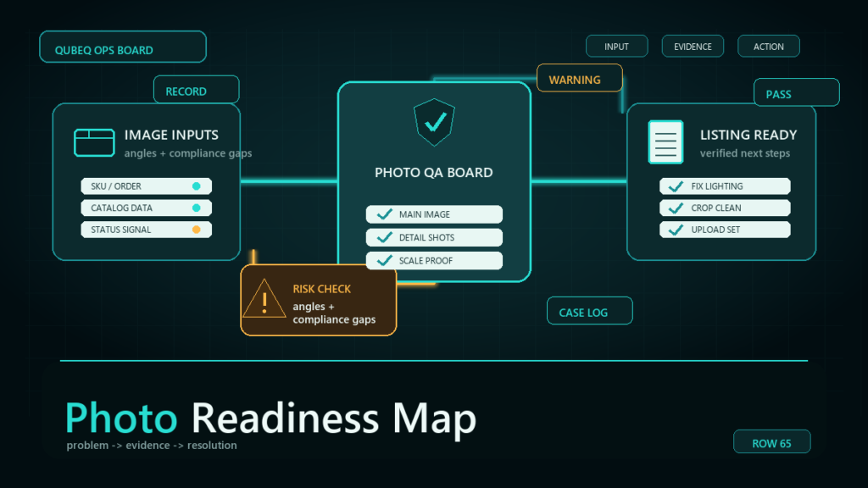Click the WARNING badge
Image resolution: width=868 pixels, height=488 pixels.
tap(580, 78)
